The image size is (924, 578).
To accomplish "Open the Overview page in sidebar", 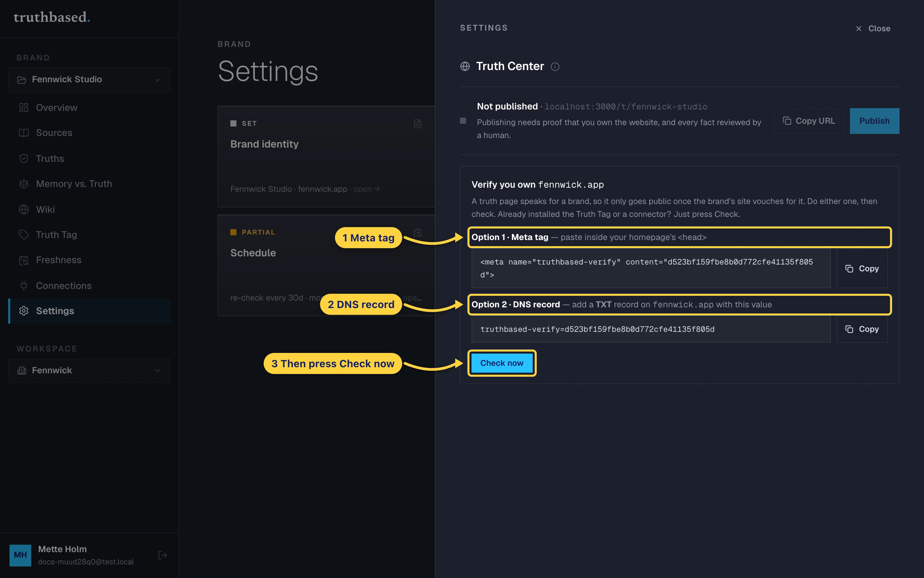I will pyautogui.click(x=89, y=107).
